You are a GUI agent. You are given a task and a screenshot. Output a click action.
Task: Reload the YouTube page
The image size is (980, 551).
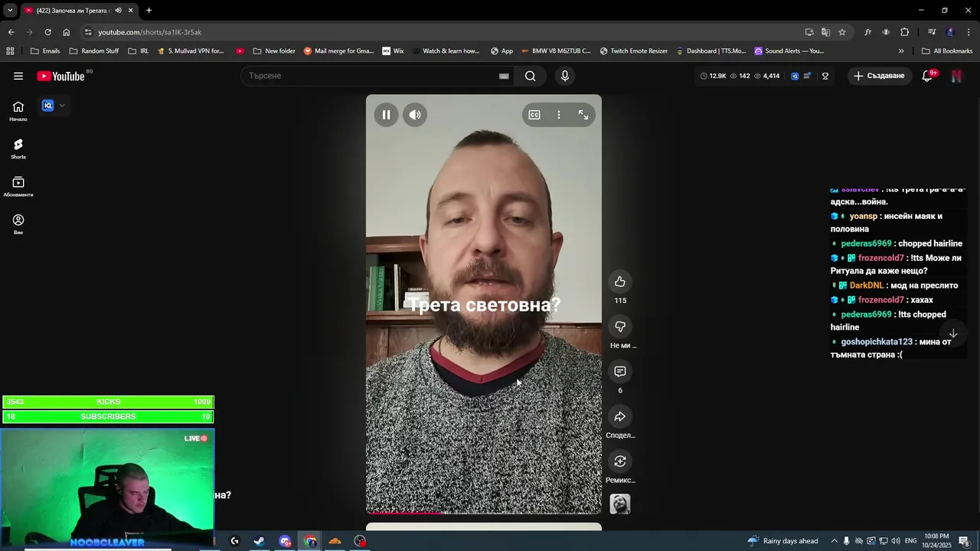pos(47,32)
